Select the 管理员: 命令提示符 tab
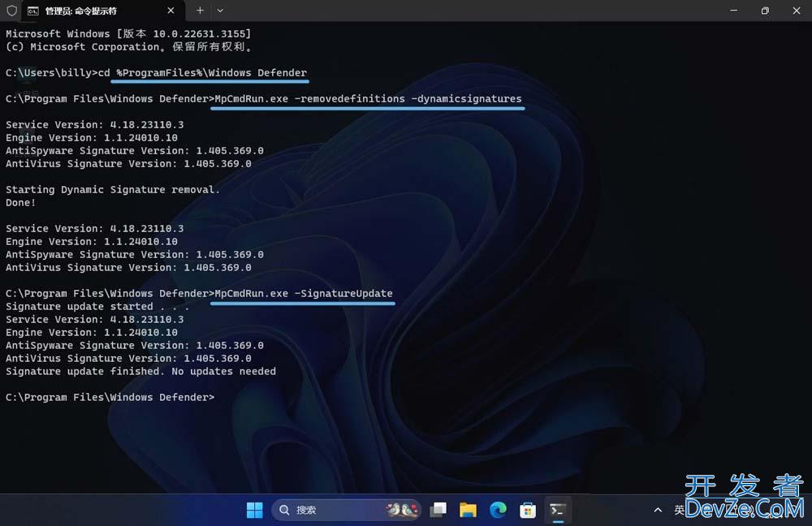The width and height of the screenshot is (812, 526). 101,11
